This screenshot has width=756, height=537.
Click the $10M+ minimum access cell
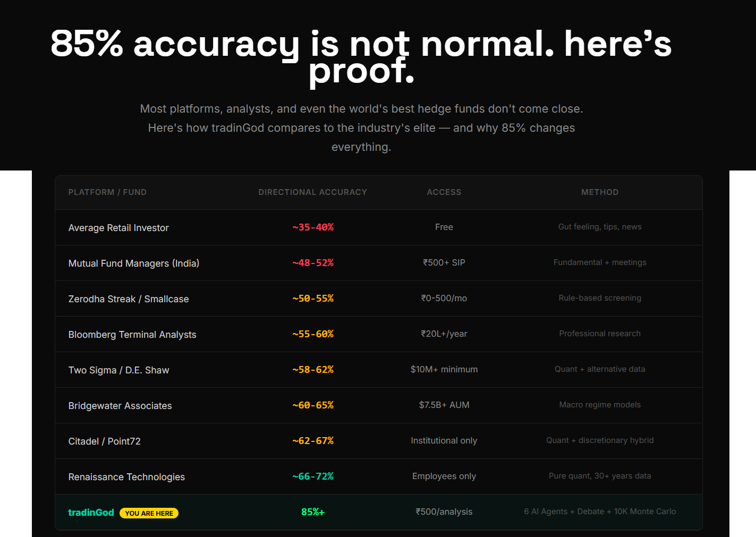pos(444,369)
